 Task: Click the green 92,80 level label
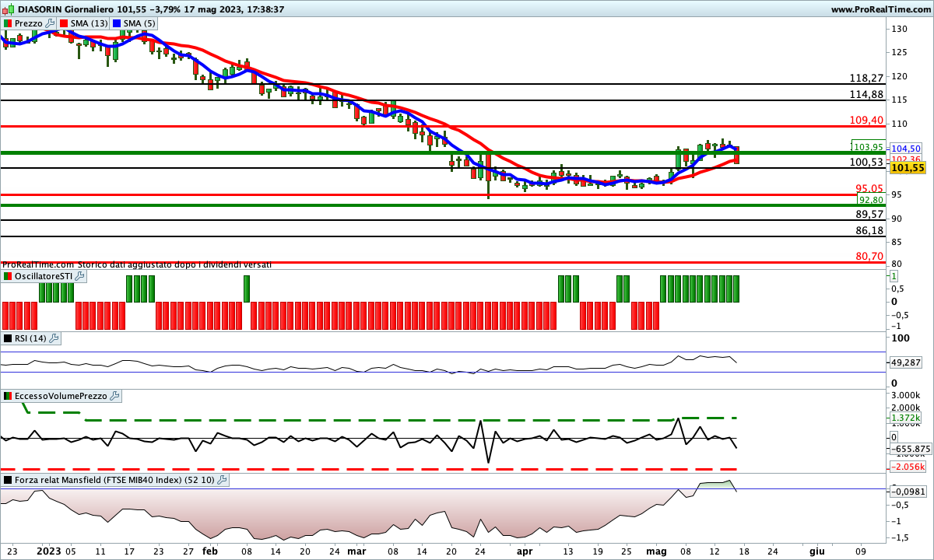[870, 200]
